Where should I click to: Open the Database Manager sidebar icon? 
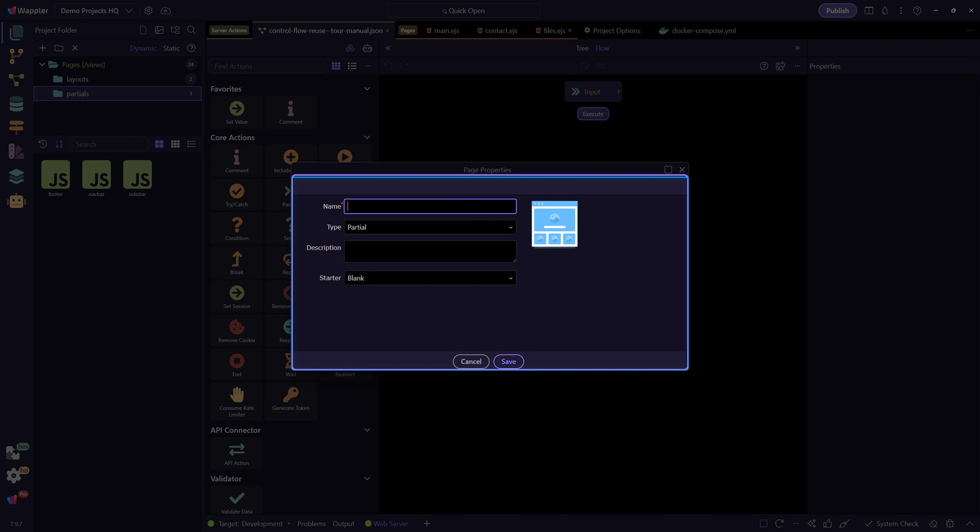coord(16,104)
